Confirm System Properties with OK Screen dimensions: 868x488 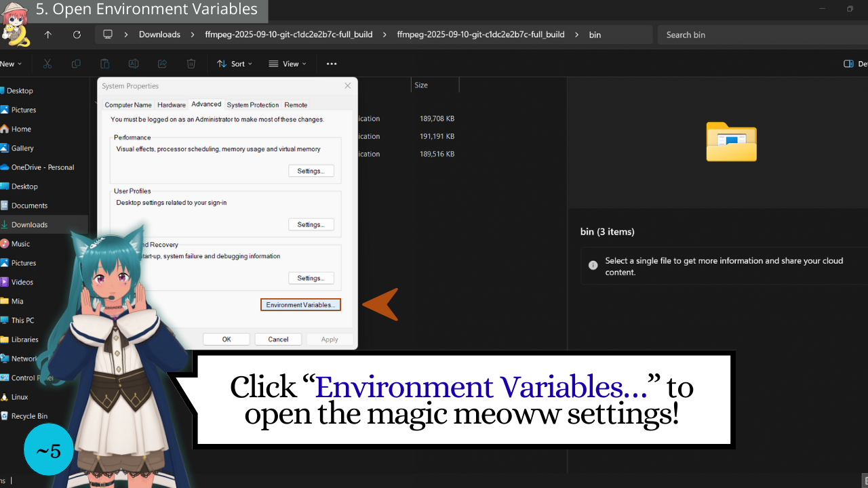(226, 340)
